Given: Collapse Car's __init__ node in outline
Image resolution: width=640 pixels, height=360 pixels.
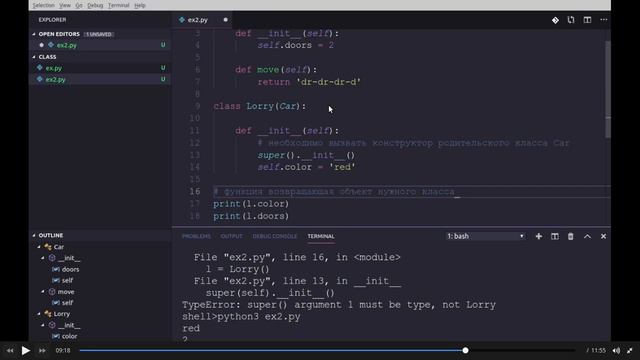Looking at the screenshot, I should tap(43, 258).
